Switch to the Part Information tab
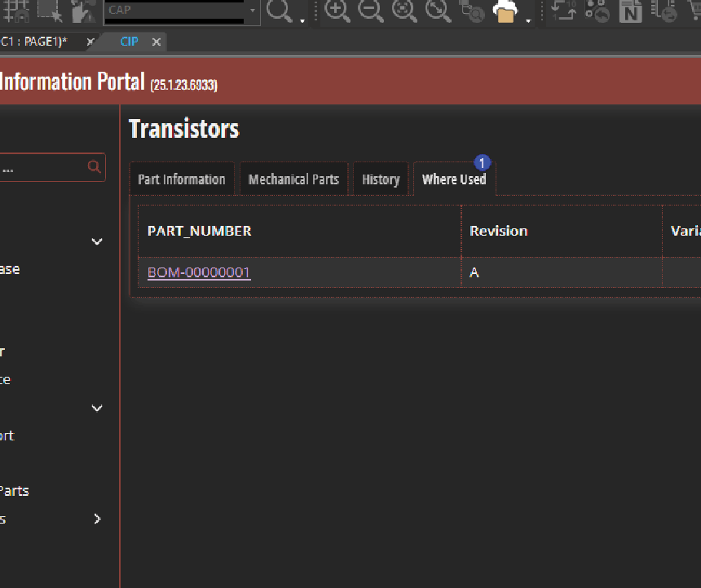The image size is (701, 588). (181, 179)
